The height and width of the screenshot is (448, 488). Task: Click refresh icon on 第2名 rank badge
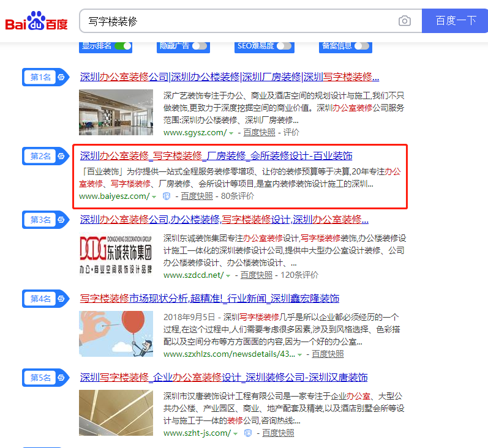click(x=62, y=156)
